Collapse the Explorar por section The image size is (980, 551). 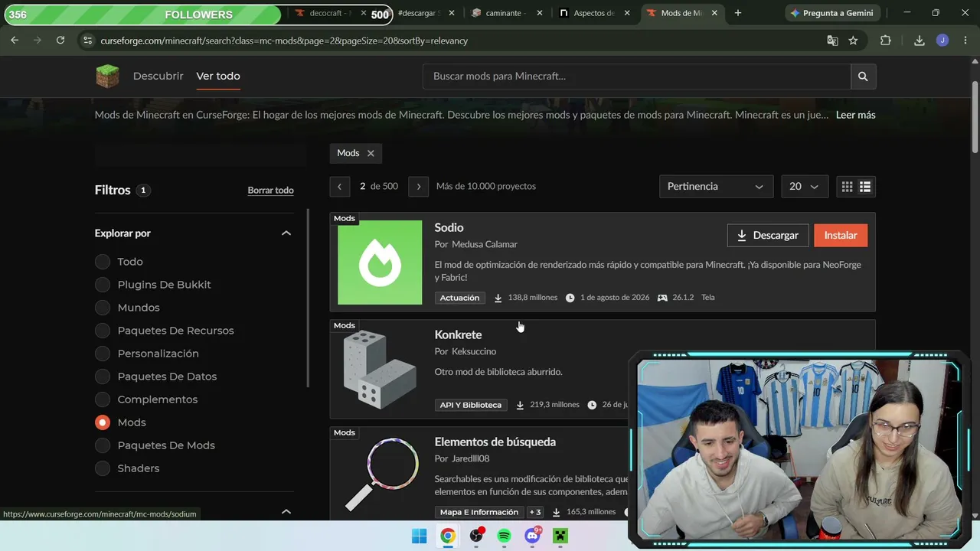pyautogui.click(x=286, y=233)
